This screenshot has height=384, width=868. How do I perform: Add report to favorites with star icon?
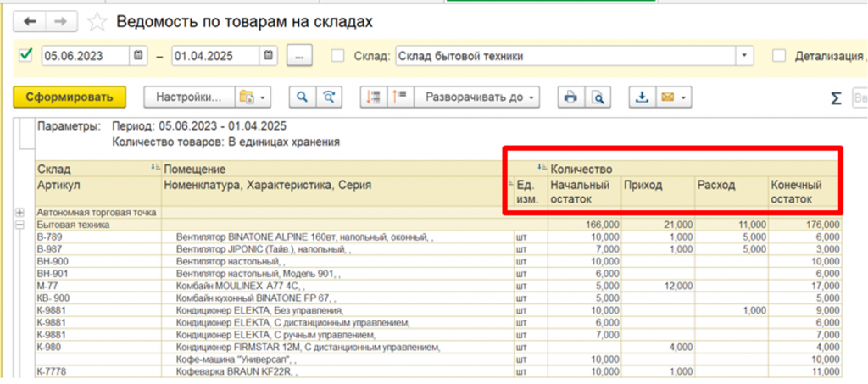point(97,21)
